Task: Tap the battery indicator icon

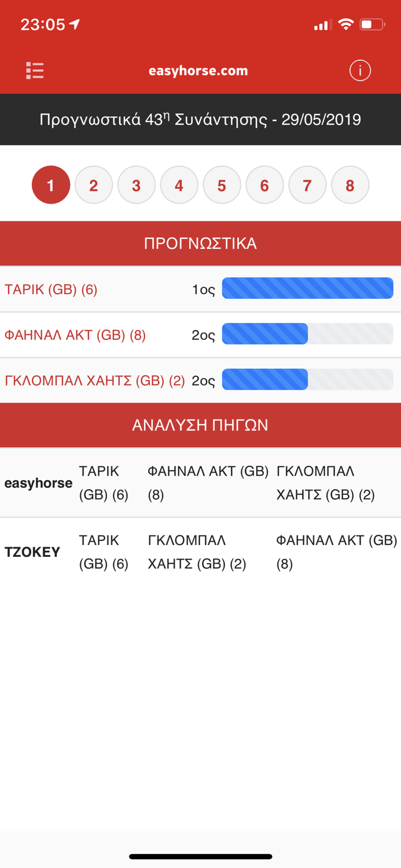Action: coord(373,25)
